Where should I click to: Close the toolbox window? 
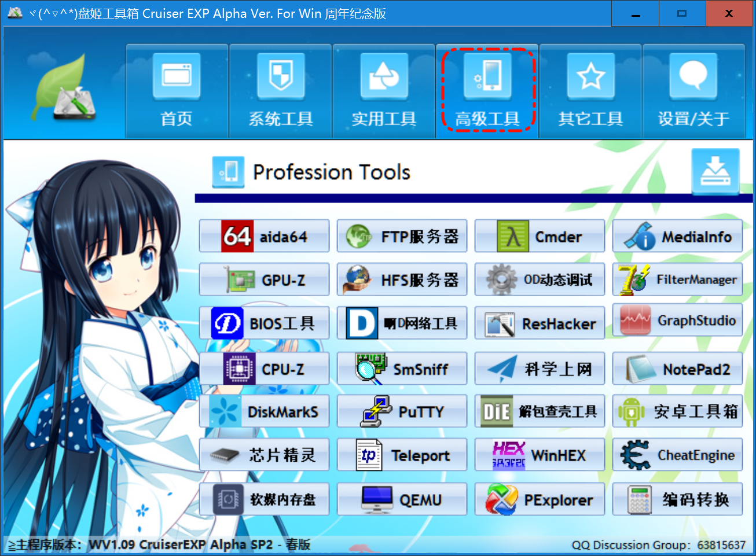coord(729,13)
